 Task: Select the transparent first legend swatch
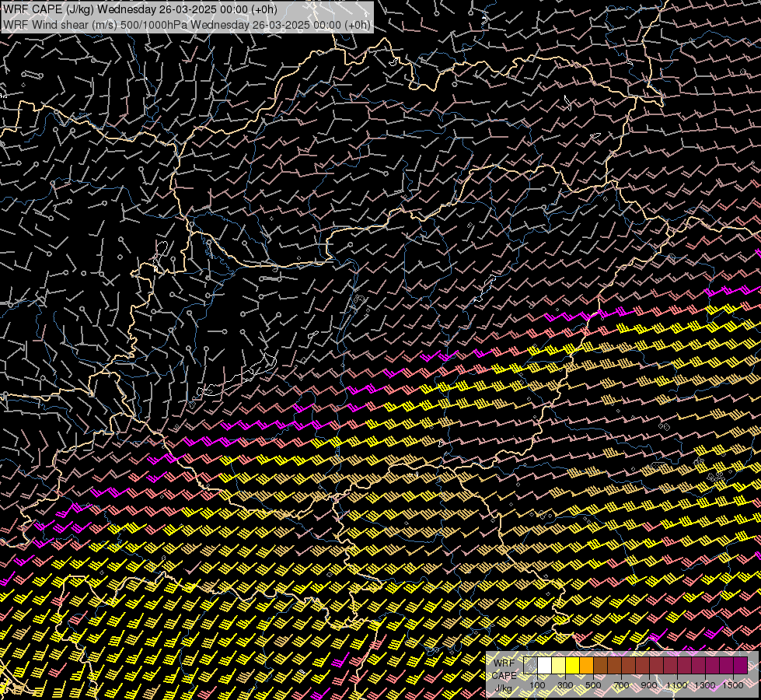(530, 665)
